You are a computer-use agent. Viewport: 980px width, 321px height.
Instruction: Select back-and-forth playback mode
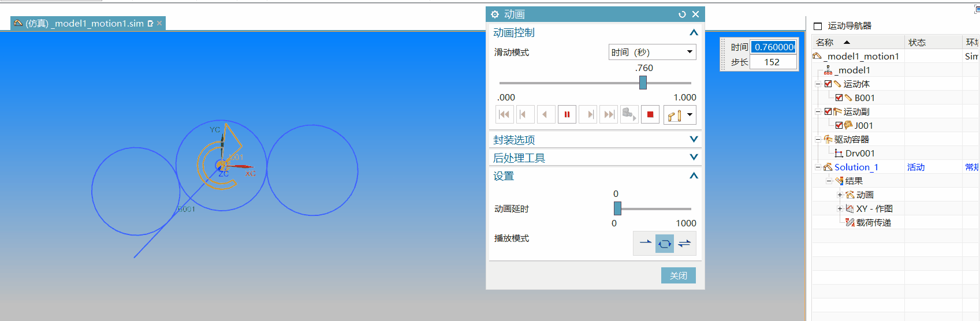coord(684,243)
